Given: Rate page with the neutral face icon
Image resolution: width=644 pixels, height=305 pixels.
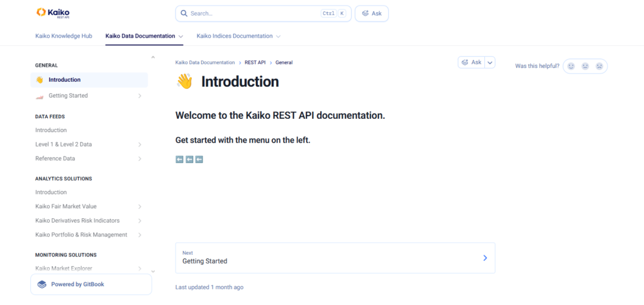Looking at the screenshot, I should coord(585,66).
